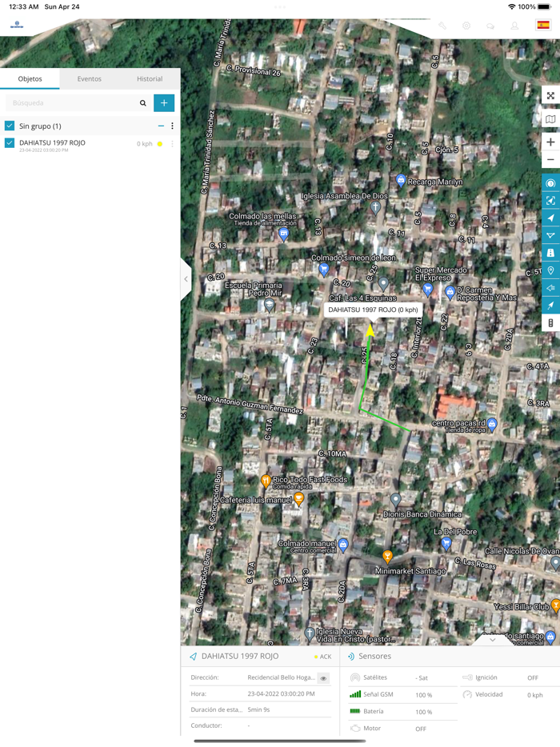Open the user account icon
This screenshot has height=747, width=560.
(514, 26)
